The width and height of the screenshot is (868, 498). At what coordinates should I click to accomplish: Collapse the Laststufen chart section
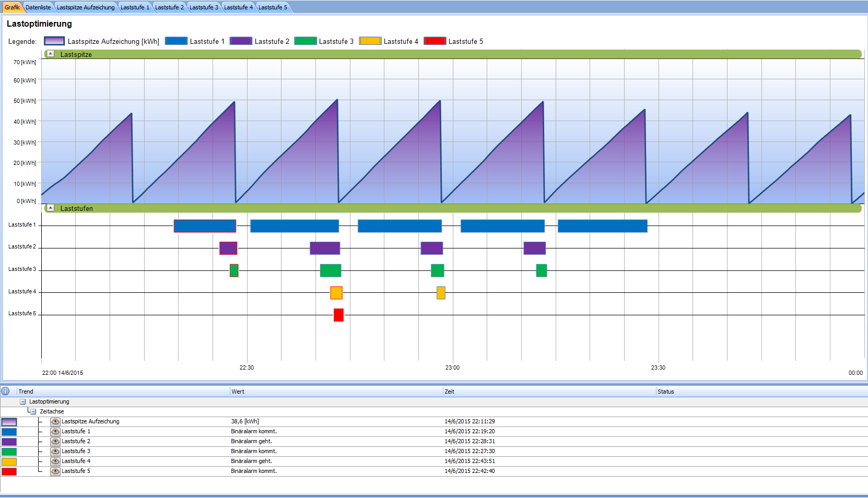pos(50,208)
